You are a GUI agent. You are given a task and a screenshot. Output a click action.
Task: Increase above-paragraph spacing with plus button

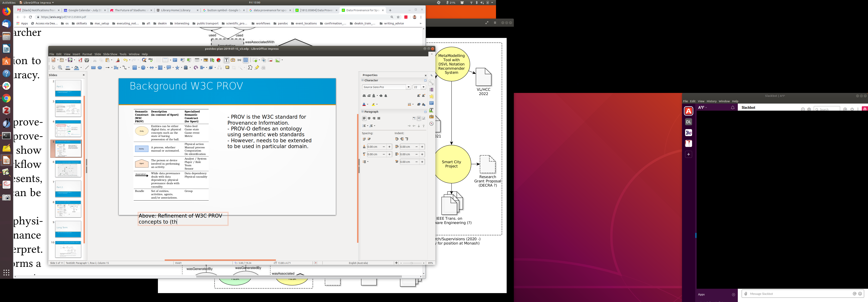(389, 147)
